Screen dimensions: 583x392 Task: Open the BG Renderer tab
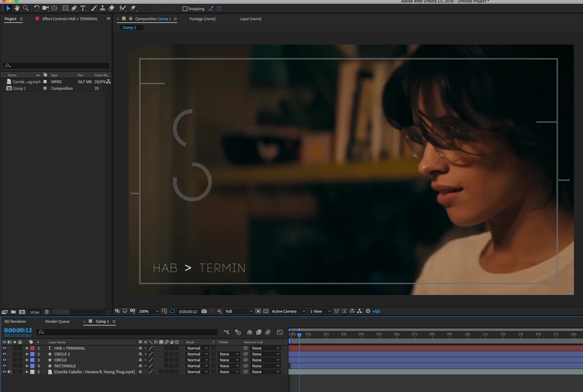click(x=15, y=321)
